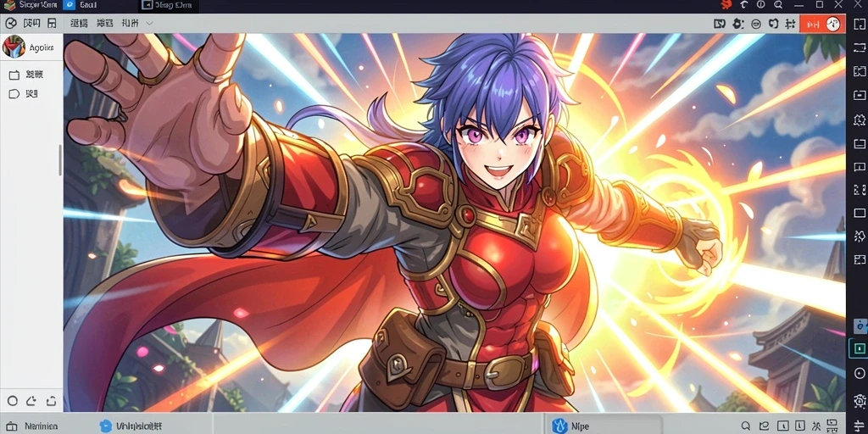Click the hash grid icon in toolbar
The height and width of the screenshot is (434, 868).
point(790,24)
